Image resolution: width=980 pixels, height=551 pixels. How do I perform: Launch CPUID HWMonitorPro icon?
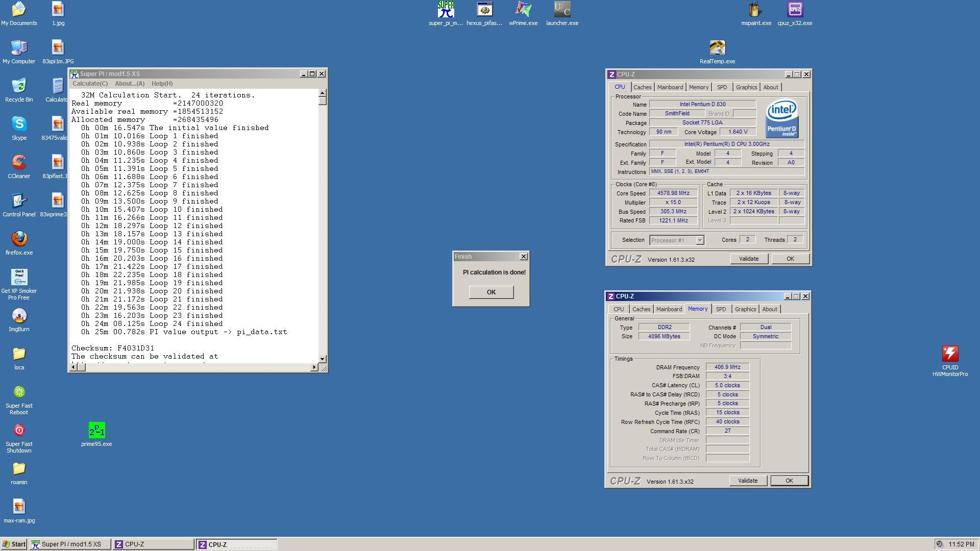950,361
